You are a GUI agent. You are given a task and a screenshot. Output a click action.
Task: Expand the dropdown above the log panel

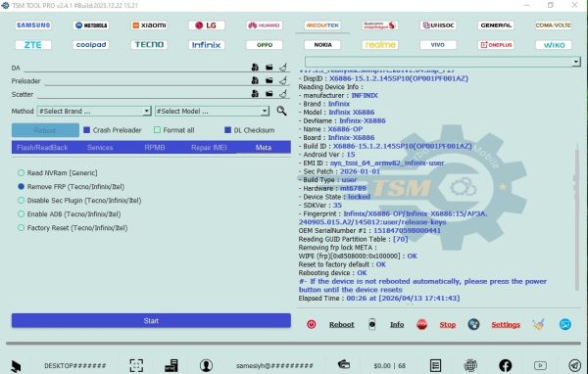click(576, 62)
